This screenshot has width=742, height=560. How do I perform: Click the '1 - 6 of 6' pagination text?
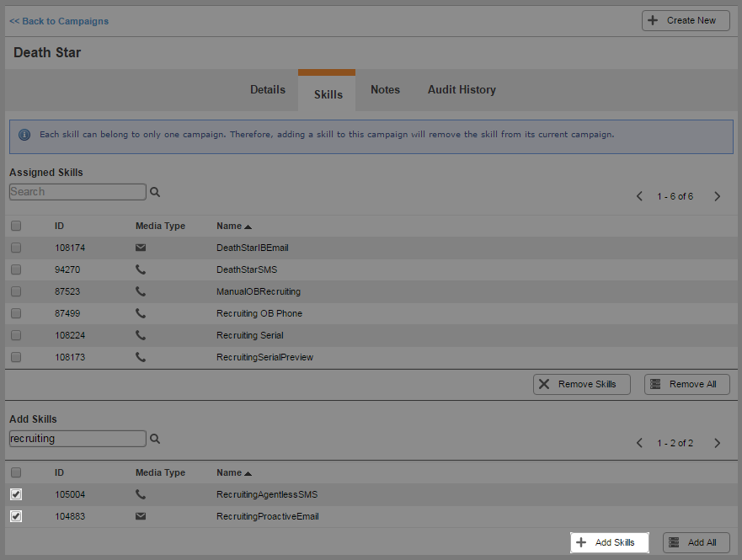coord(675,196)
